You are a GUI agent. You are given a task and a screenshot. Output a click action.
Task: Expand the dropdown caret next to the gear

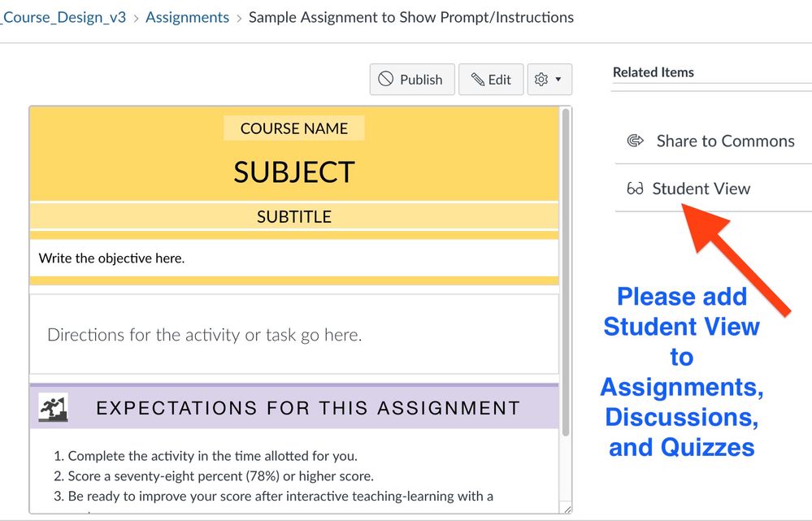(x=558, y=79)
